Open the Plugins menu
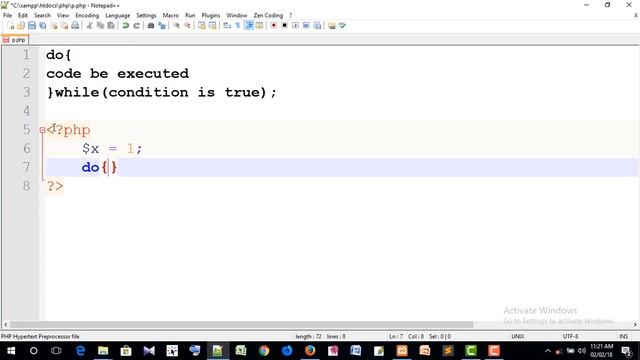The height and width of the screenshot is (360, 640). pyautogui.click(x=211, y=16)
